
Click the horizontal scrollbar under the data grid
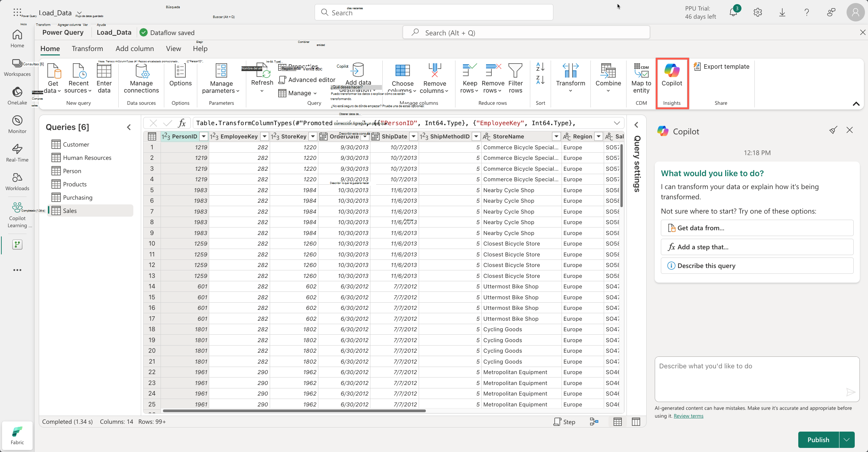pyautogui.click(x=294, y=411)
